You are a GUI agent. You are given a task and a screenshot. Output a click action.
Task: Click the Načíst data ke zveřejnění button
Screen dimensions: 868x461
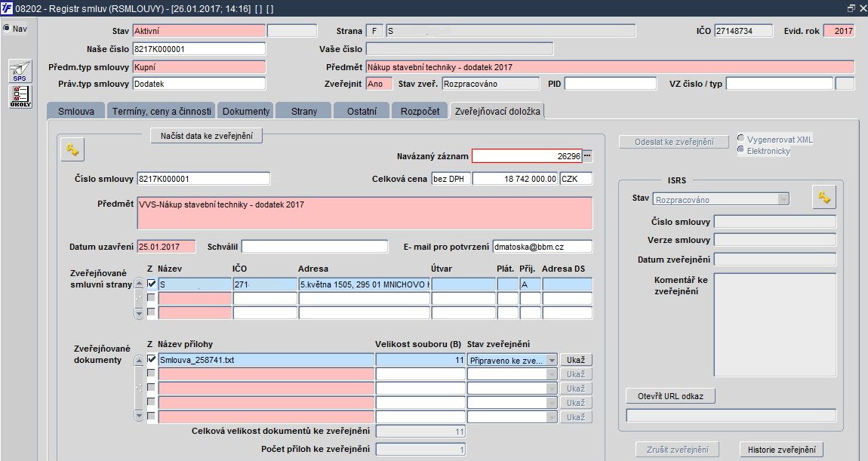pos(207,136)
